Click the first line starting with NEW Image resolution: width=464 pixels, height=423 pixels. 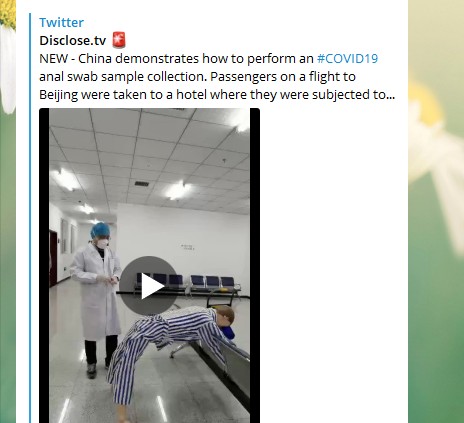coord(209,59)
